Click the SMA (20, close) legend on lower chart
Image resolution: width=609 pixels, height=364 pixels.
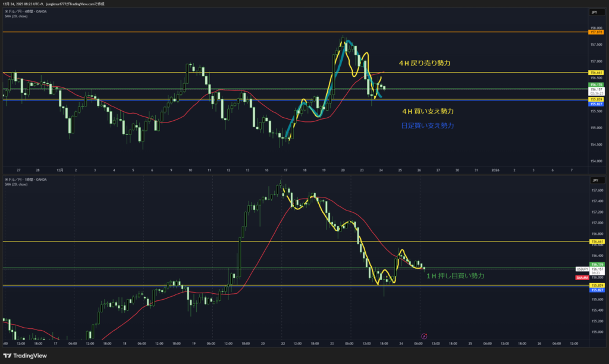point(16,184)
